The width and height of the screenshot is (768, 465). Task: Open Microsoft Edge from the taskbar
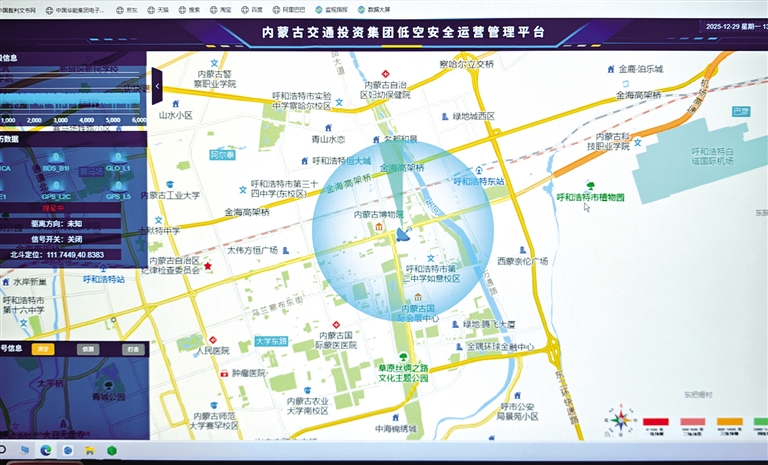[47, 452]
